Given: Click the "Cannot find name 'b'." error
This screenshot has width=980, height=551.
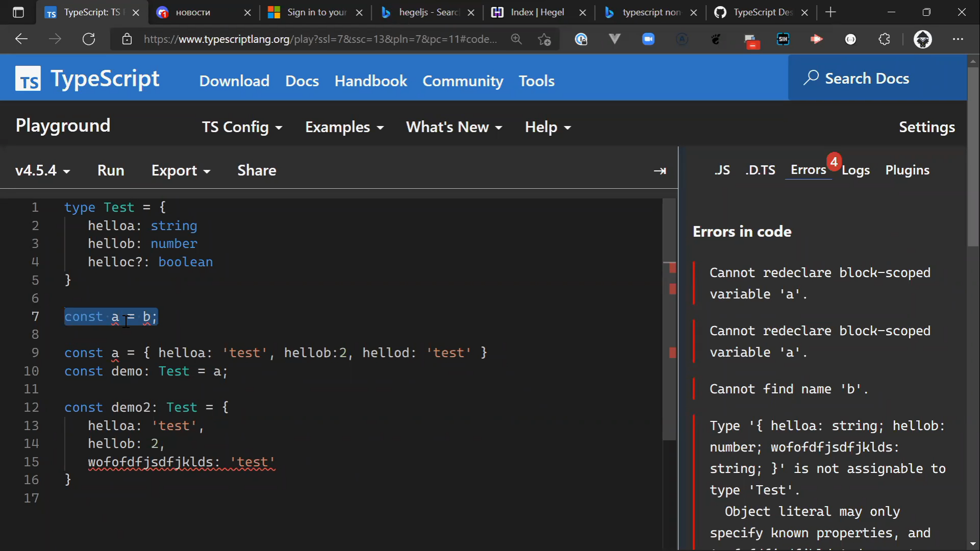Looking at the screenshot, I should (789, 389).
